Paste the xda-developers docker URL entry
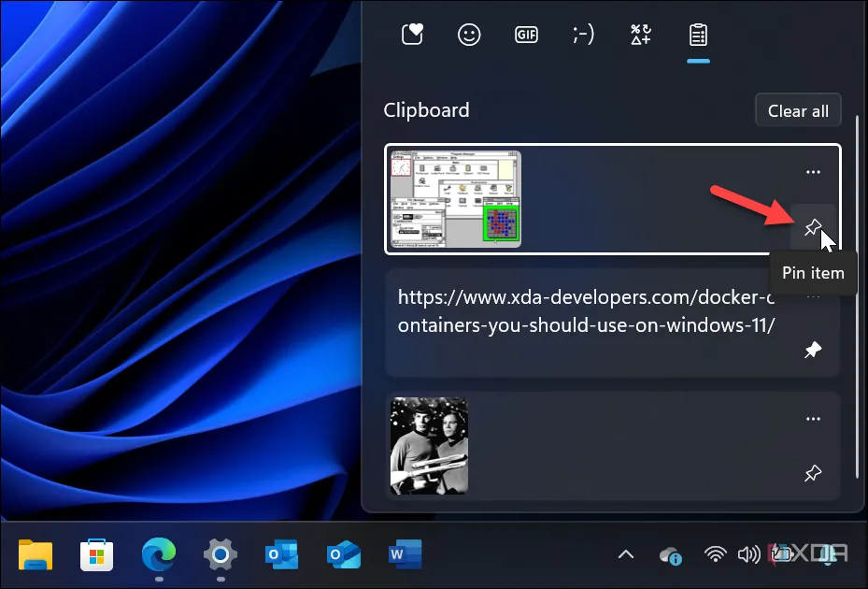The width and height of the screenshot is (868, 589). [x=586, y=311]
